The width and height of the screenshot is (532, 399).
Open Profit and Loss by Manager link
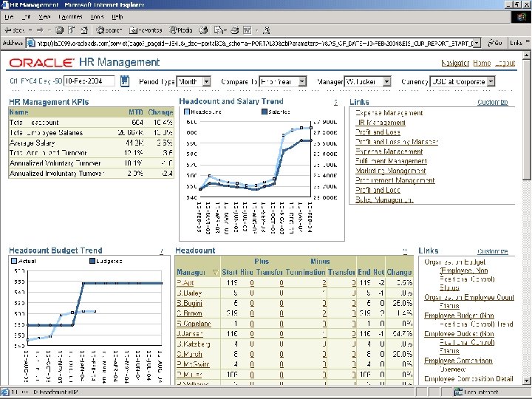click(397, 141)
